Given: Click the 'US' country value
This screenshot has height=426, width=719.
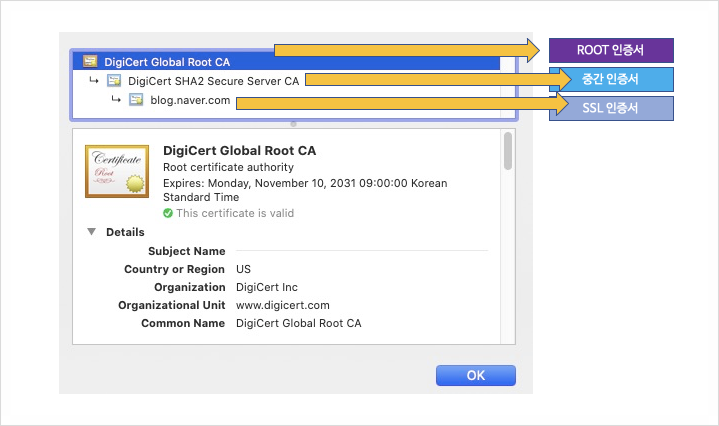Looking at the screenshot, I should point(243,269).
